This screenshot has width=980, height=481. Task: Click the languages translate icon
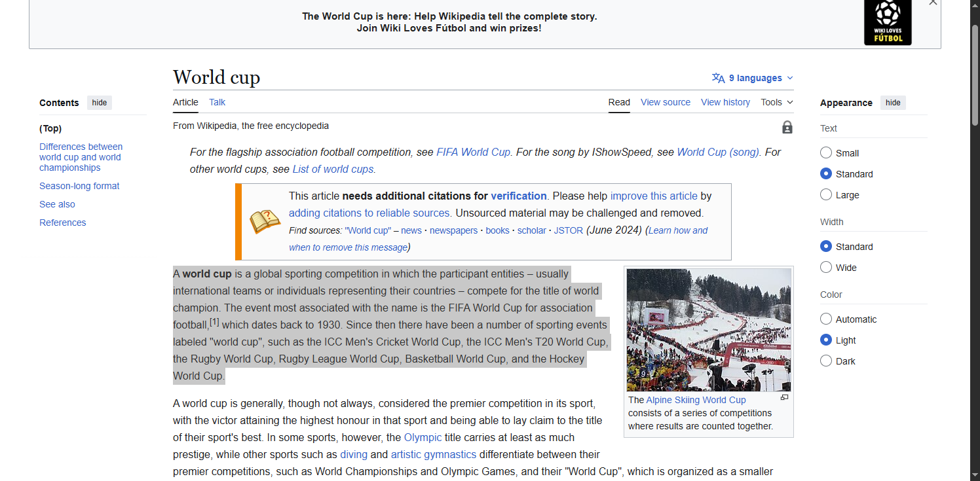[x=719, y=78]
